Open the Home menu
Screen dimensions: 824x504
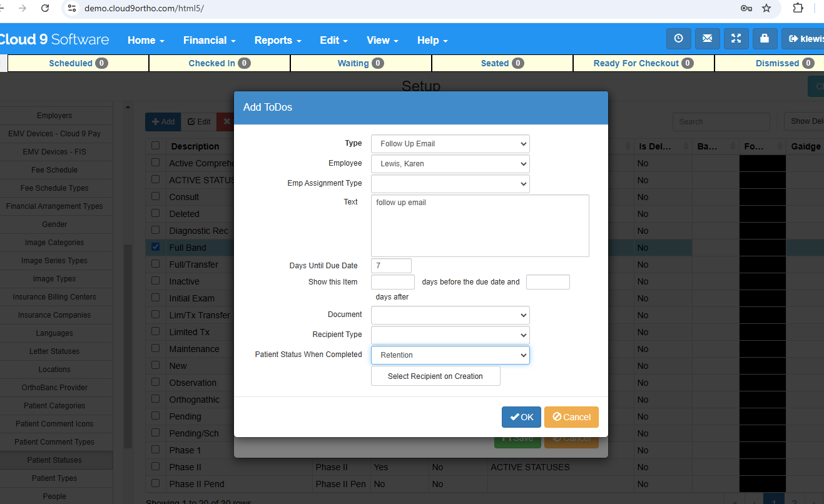click(x=146, y=40)
